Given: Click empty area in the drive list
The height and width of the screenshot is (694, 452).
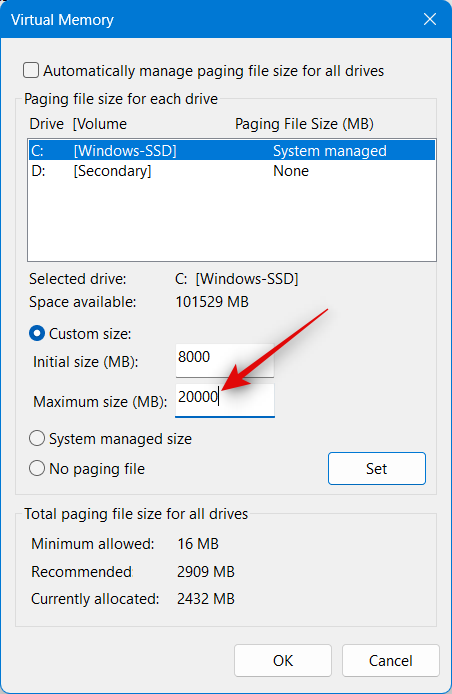Looking at the screenshot, I should coord(232,221).
